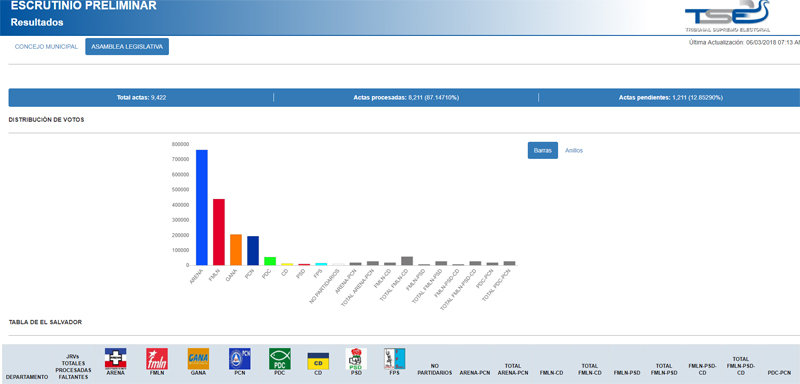Click the TOTAL FMLN-CD table column header
Screen dimensions: 800x384
[x=589, y=369]
